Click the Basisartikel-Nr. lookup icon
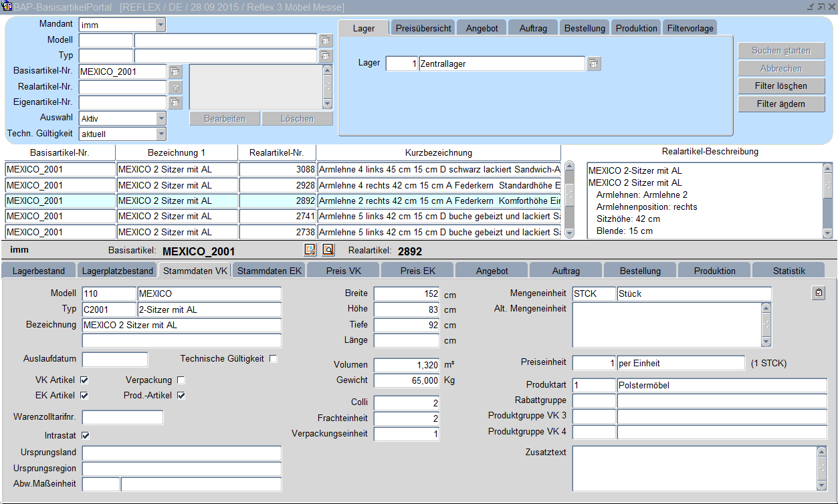The height and width of the screenshot is (504, 838). coord(175,71)
